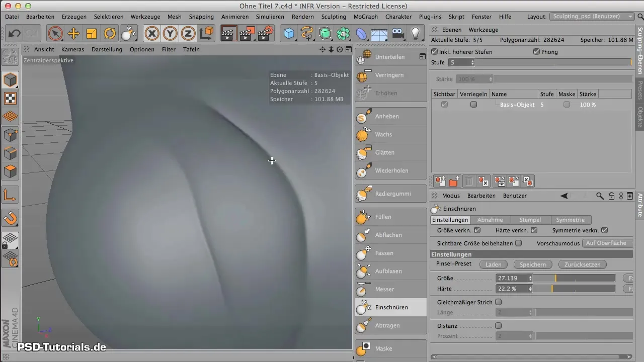Screen dimensions: 644x362
Task: Adjust the Stufe value stepper
Action: click(x=472, y=63)
